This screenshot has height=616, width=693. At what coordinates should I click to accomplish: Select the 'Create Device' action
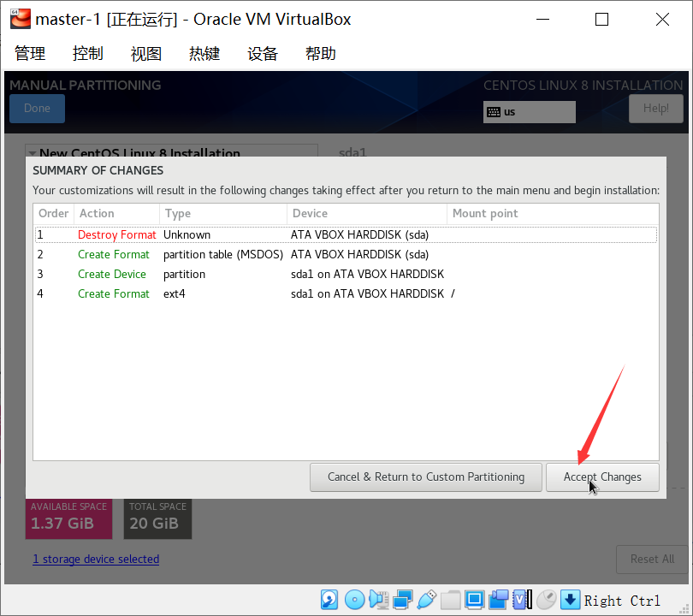(x=112, y=275)
